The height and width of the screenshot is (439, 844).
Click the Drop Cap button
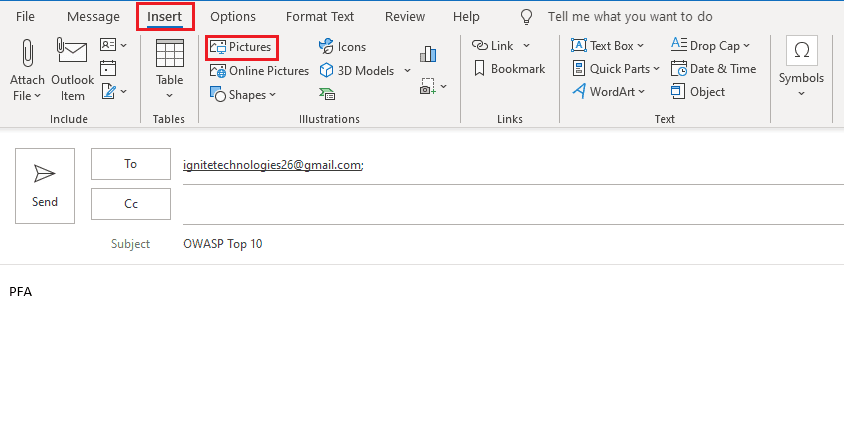(x=705, y=45)
